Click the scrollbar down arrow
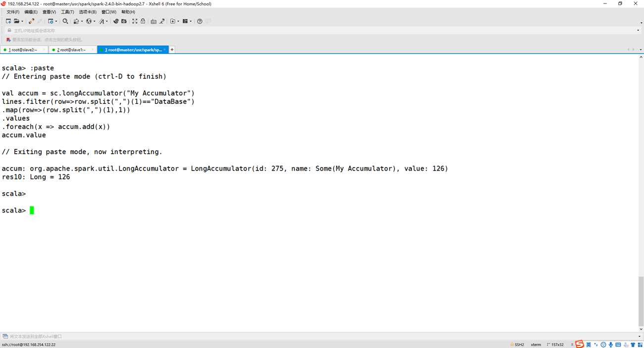Image resolution: width=644 pixels, height=348 pixels. click(641, 329)
